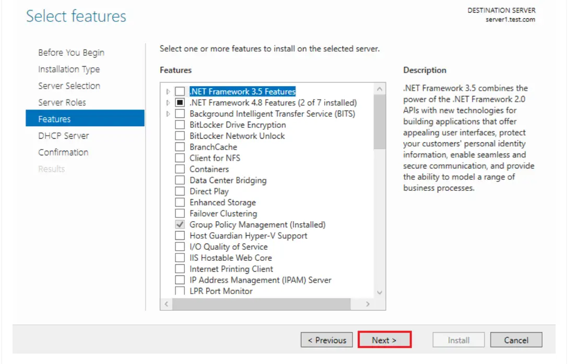Expand Background Intelligent Transfer Service node

pos(168,114)
